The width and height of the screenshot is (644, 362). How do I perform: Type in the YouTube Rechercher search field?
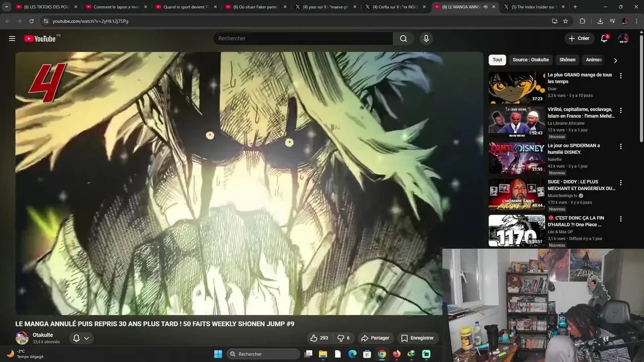pos(303,39)
